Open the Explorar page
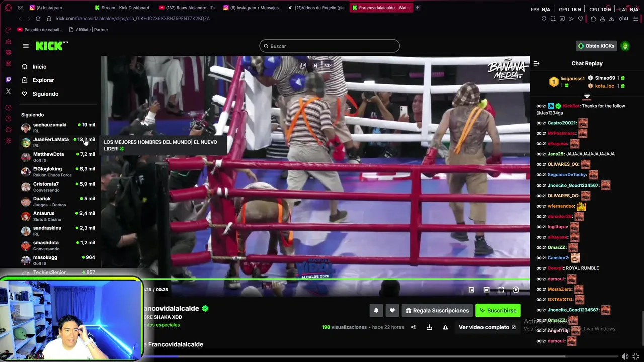Viewport: 644px width, 362px height. point(43,80)
